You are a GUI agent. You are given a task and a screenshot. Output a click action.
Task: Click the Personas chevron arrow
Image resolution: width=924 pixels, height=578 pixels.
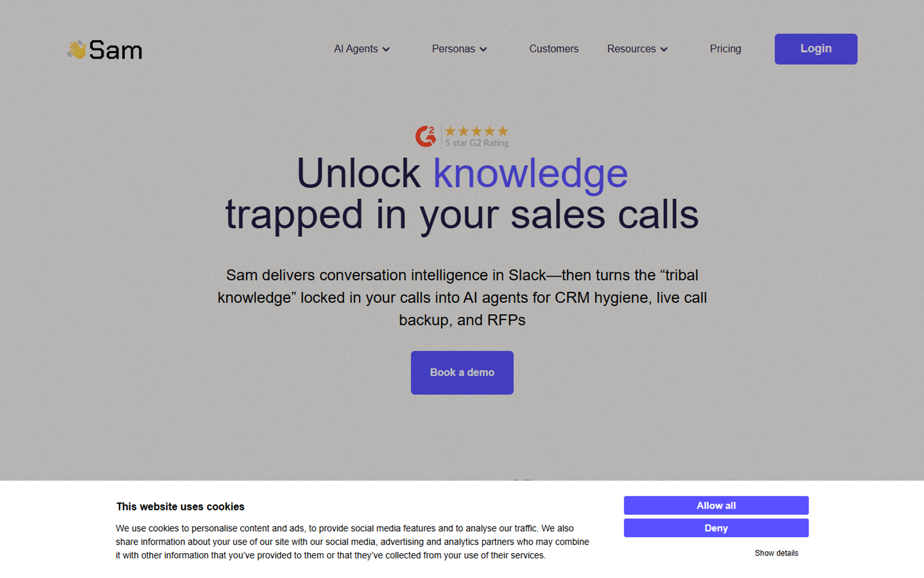pyautogui.click(x=483, y=50)
